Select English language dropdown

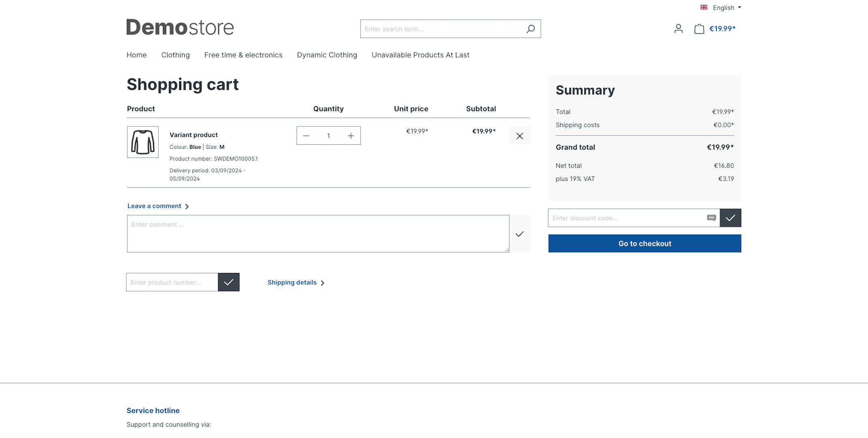[720, 8]
